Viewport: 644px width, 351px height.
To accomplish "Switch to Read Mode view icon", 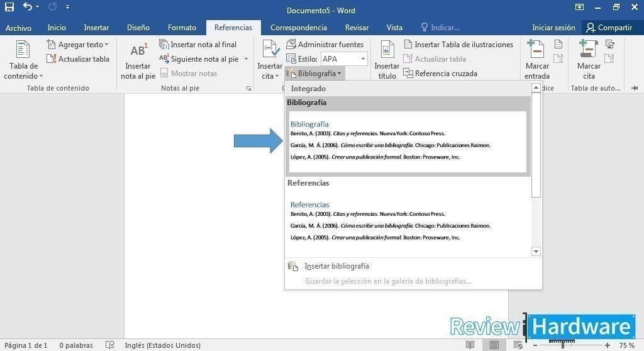I will [x=470, y=345].
